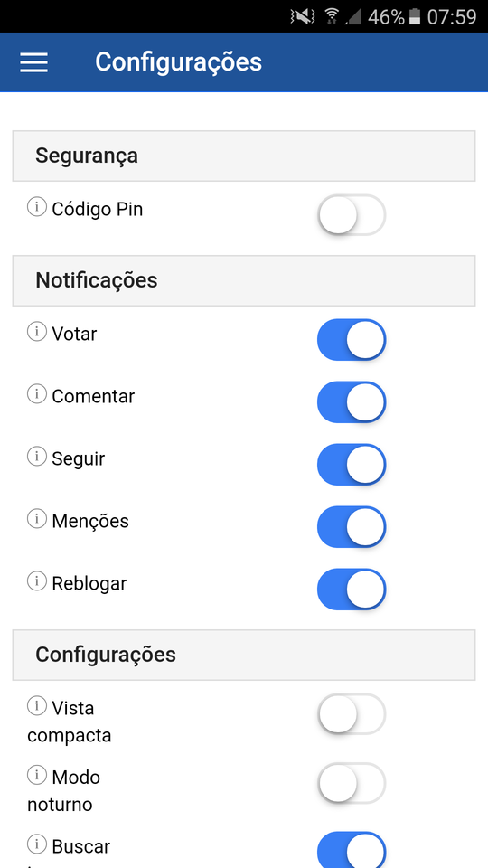Tap info icon beside Comentar
This screenshot has width=488, height=868.
pyautogui.click(x=37, y=394)
